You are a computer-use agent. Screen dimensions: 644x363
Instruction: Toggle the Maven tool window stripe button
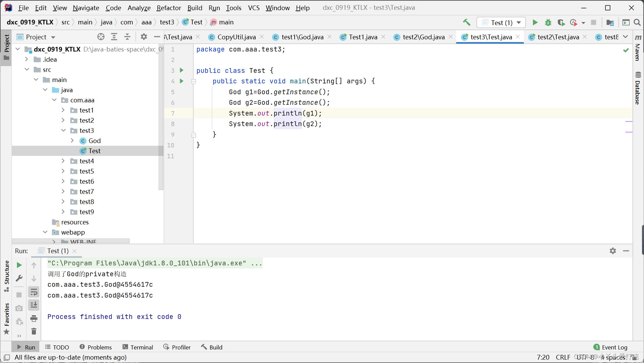[638, 47]
